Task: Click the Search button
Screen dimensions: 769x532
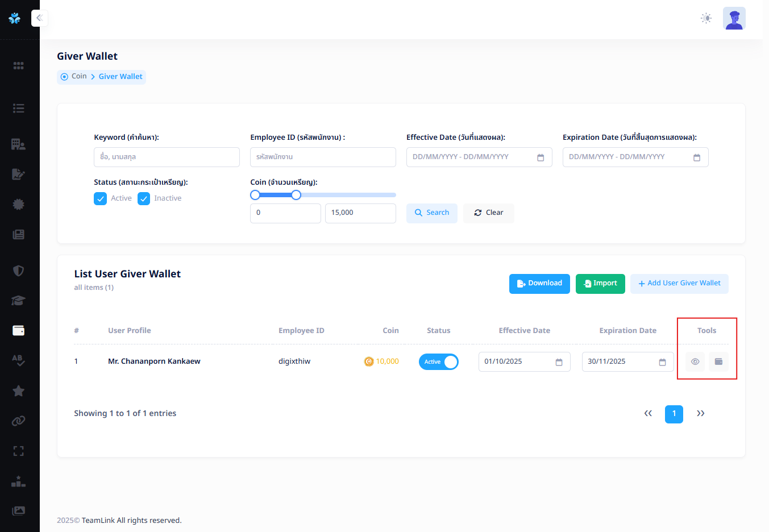Action: [431, 213]
